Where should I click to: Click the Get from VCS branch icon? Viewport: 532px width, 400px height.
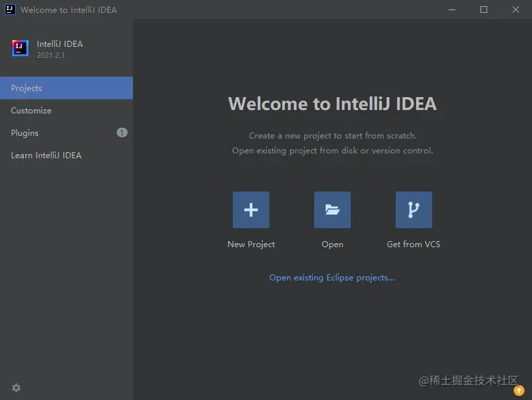click(414, 210)
